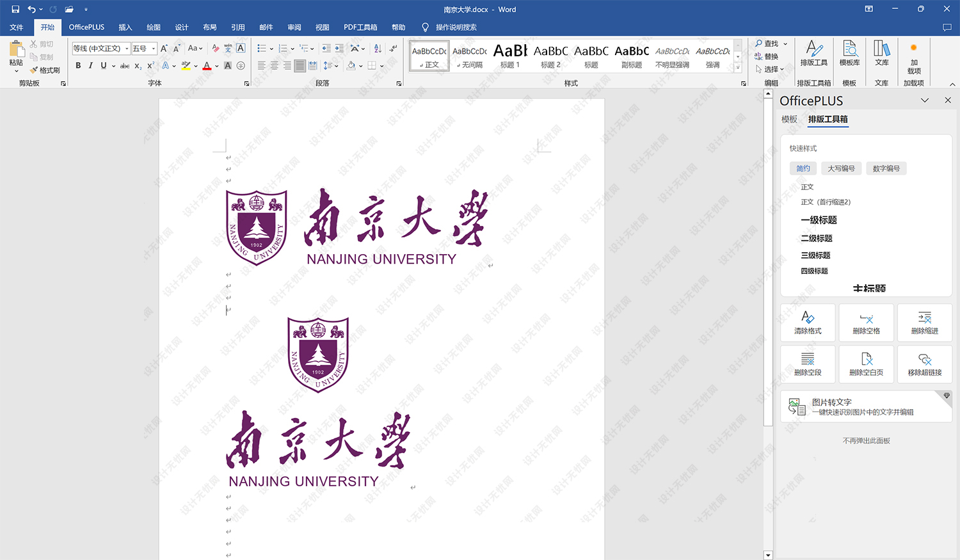Click the Align Left icon
Image resolution: width=960 pixels, height=560 pixels.
(261, 65)
